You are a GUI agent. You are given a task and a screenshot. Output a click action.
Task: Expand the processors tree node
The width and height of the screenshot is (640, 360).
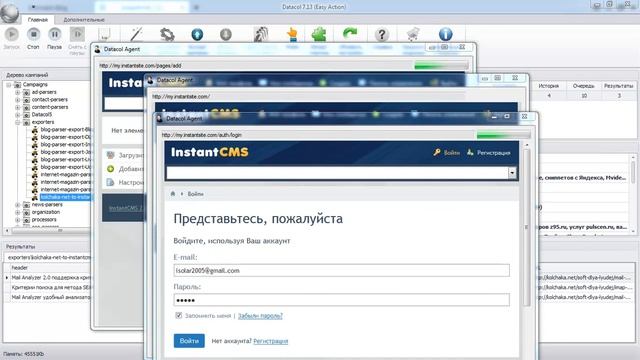coord(18,220)
